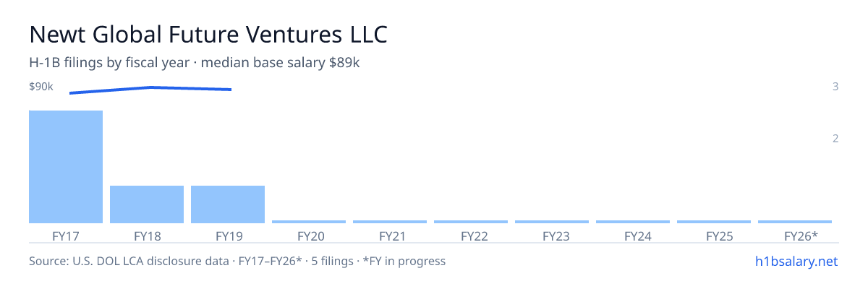Screen dimensions: 868x289
Task: Click the Newt Global Future Ventures LLC title
Action: coord(208,35)
